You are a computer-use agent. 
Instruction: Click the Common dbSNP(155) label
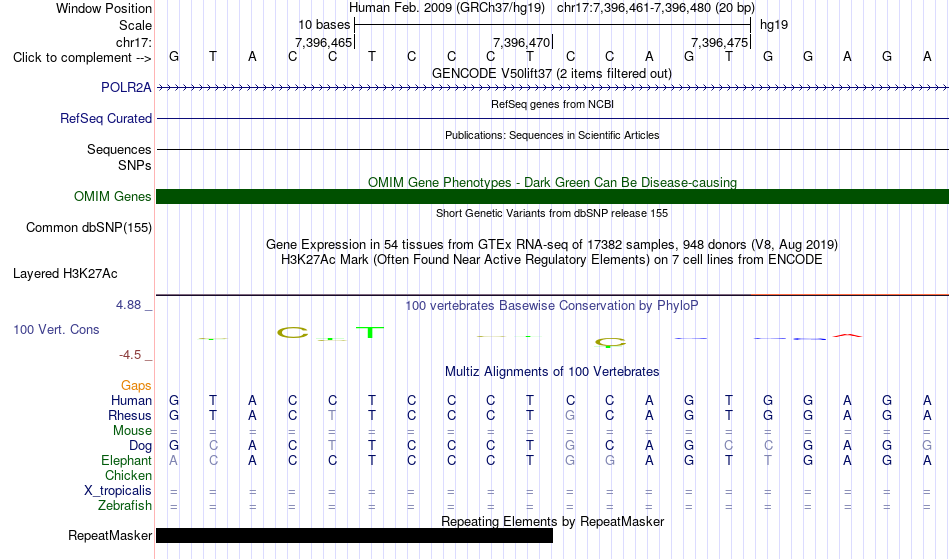tap(88, 227)
